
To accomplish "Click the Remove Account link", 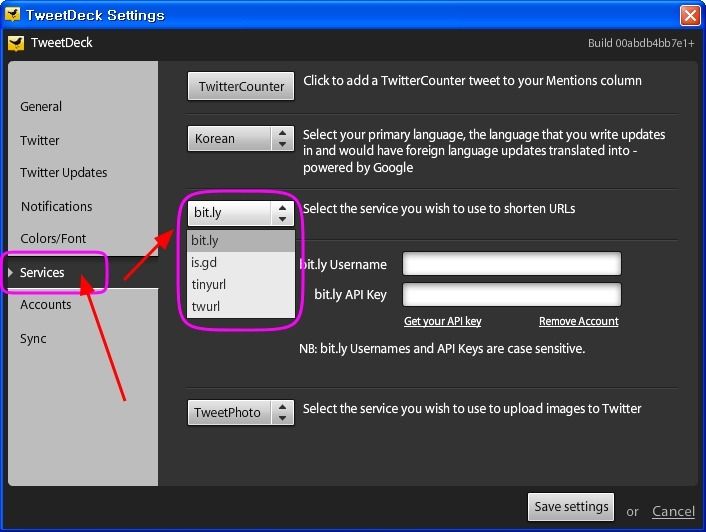I will 579,321.
